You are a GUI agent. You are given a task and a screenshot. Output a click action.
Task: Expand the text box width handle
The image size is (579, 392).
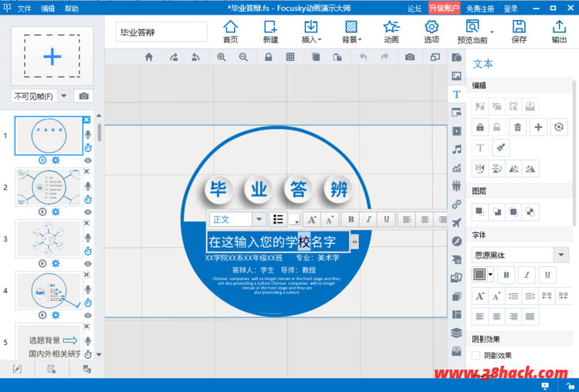tap(354, 242)
